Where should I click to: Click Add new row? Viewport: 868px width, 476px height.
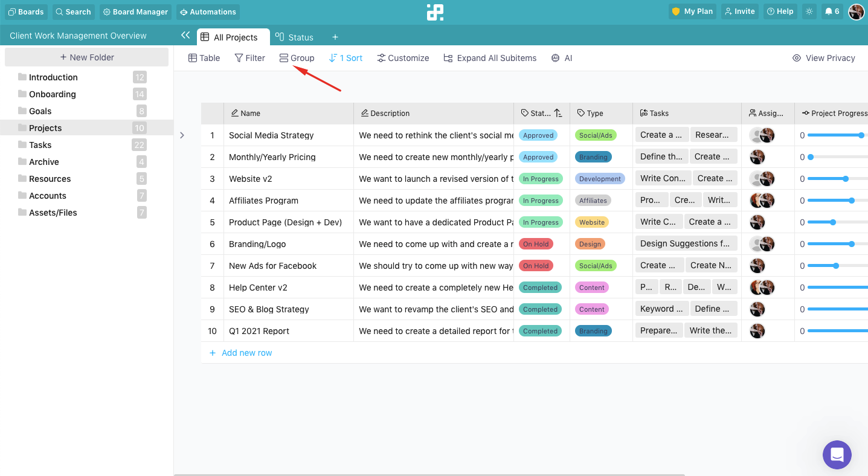(240, 353)
